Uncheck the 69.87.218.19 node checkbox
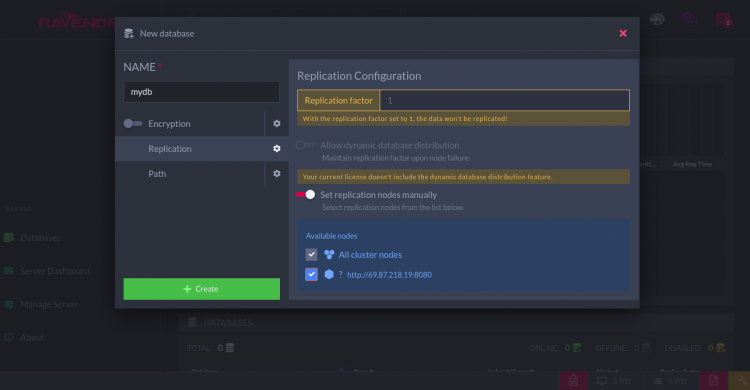750x390 pixels. [311, 274]
